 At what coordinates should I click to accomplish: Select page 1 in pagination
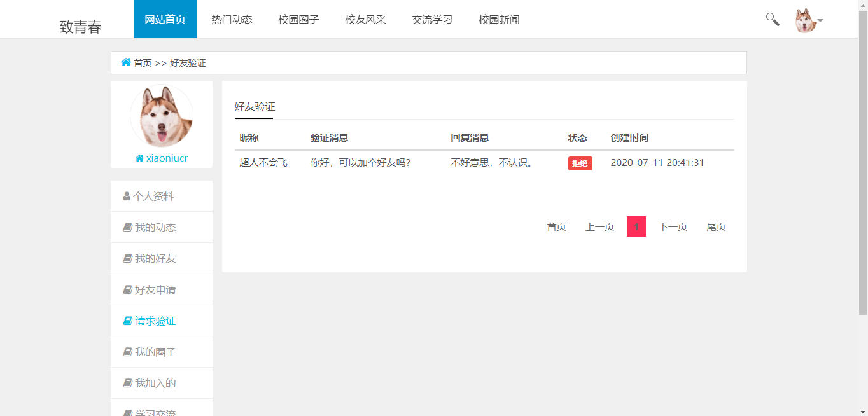(636, 226)
